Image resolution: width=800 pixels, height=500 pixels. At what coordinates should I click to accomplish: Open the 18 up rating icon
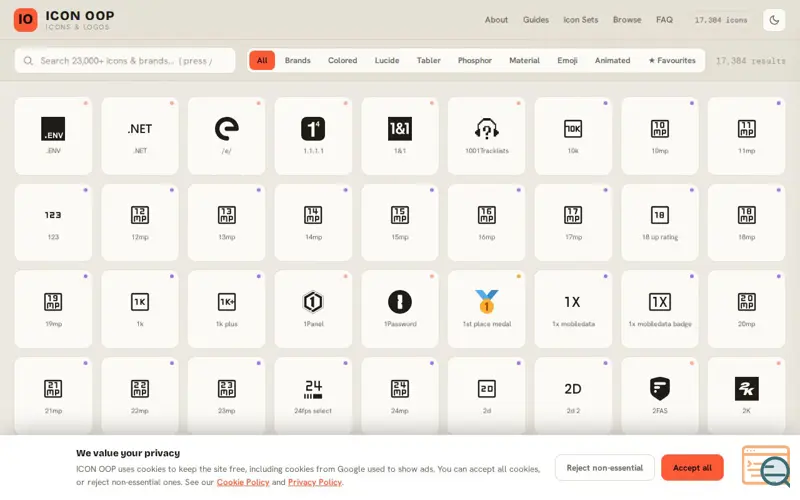point(660,222)
